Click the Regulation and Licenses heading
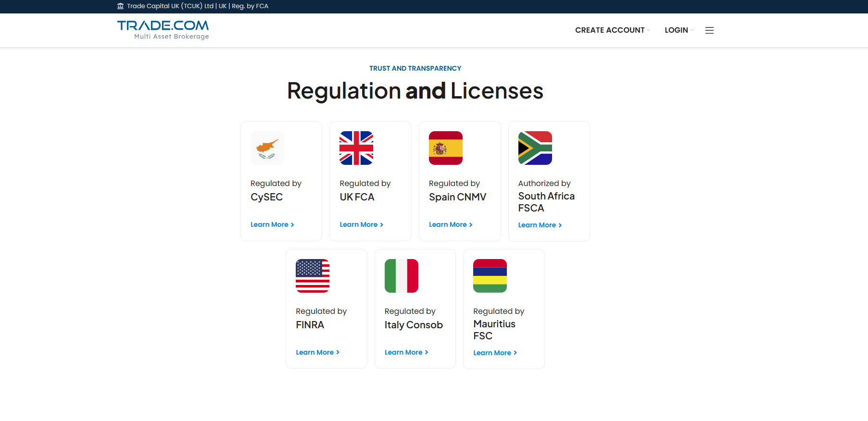This screenshot has height=421, width=868. pyautogui.click(x=415, y=91)
